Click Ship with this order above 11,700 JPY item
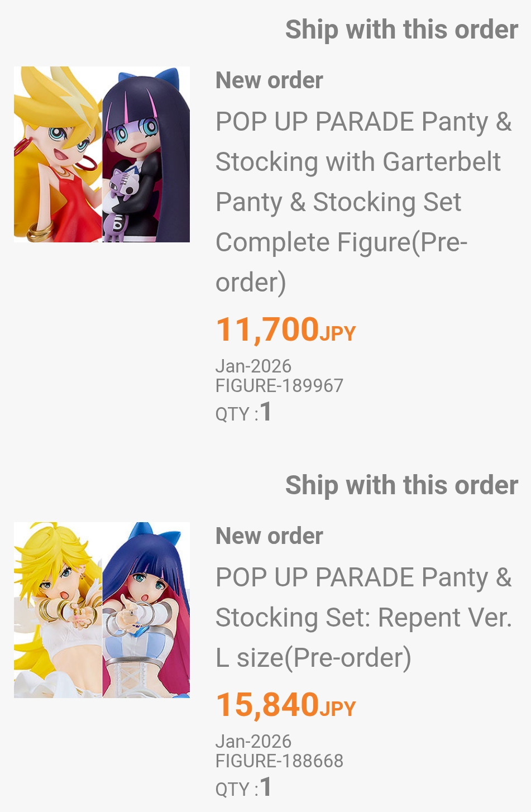Viewport: 531px width, 812px height. (401, 30)
